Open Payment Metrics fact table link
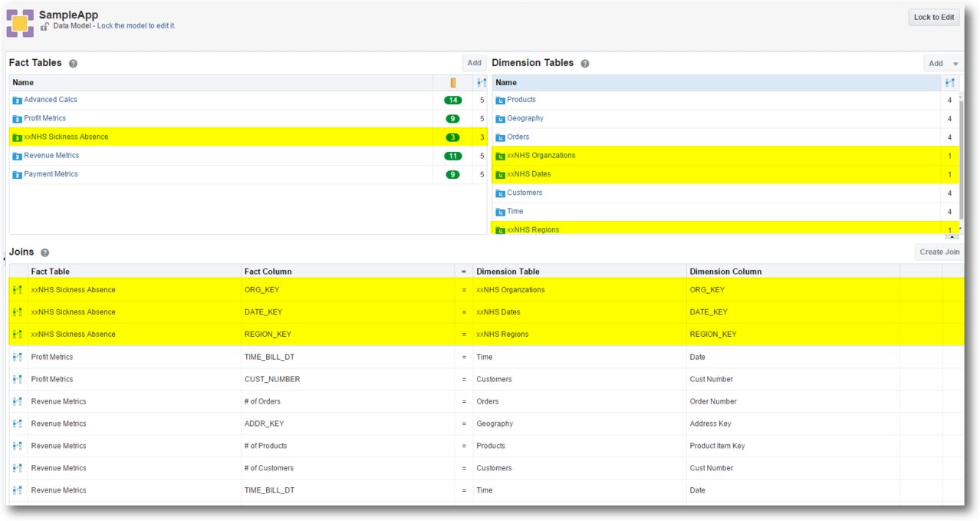Image resolution: width=980 pixels, height=521 pixels. [51, 174]
